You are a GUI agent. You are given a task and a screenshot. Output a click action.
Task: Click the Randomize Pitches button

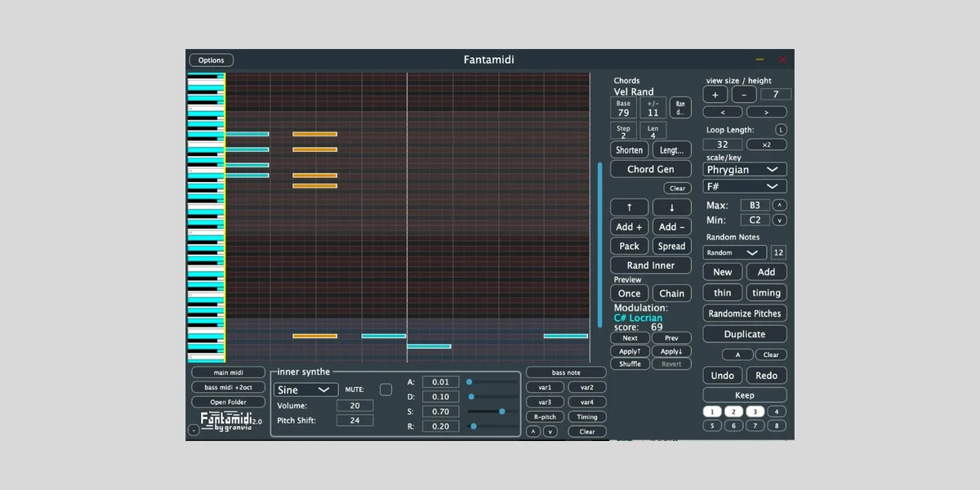[744, 313]
